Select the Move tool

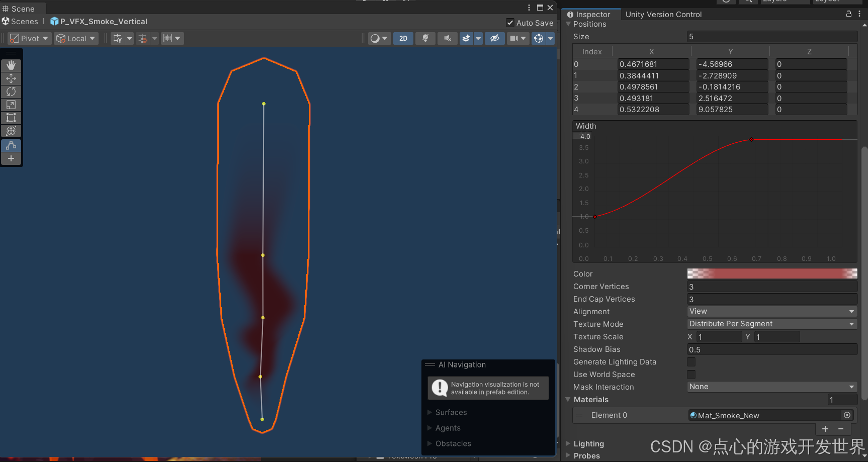[11, 78]
